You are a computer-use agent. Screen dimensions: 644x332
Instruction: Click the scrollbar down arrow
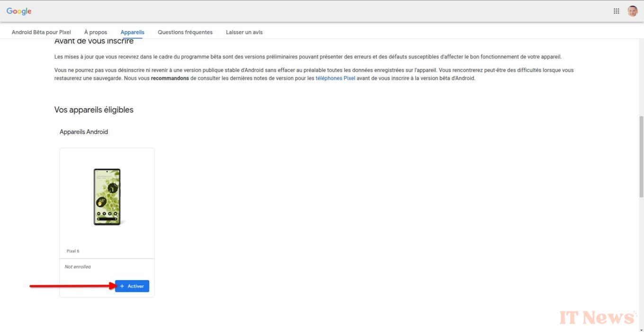[641, 329]
